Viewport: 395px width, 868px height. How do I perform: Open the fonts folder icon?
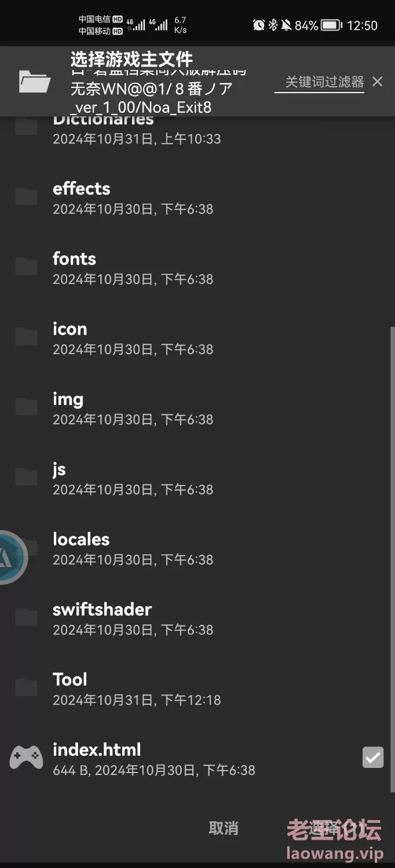click(x=27, y=267)
